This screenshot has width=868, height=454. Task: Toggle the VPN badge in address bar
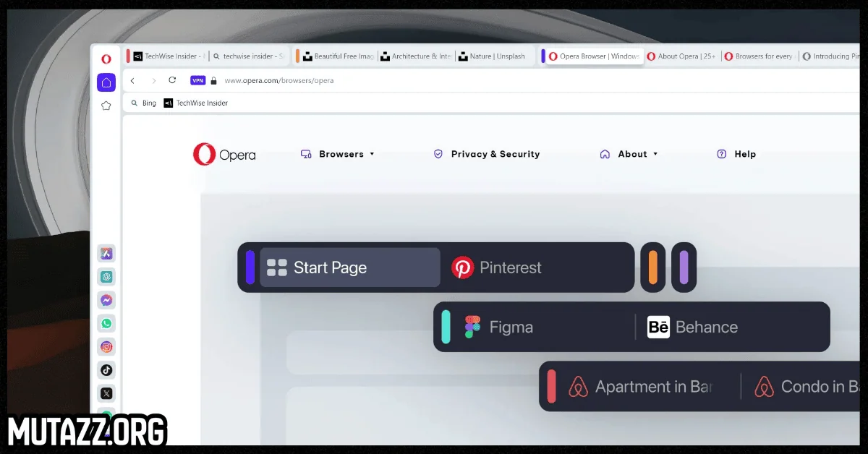pyautogui.click(x=197, y=81)
